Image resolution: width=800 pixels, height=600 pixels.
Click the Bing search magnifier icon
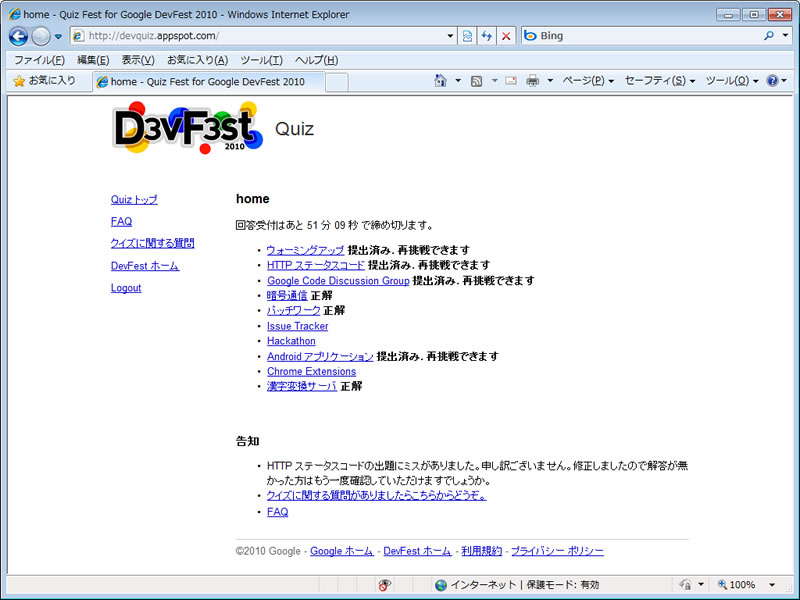pyautogui.click(x=769, y=36)
